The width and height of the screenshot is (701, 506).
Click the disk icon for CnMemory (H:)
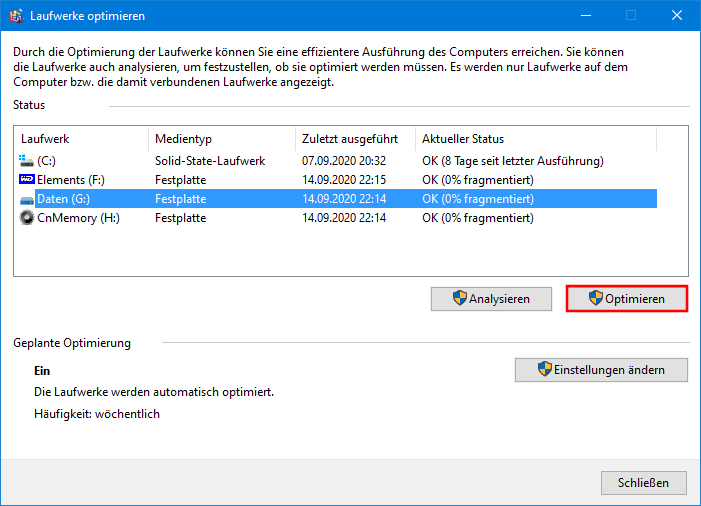(27, 218)
